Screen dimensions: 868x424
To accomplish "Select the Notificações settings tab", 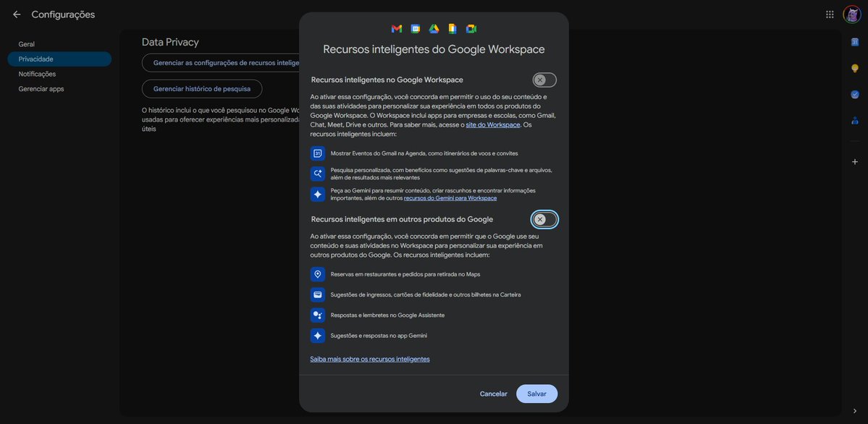I will tap(37, 75).
